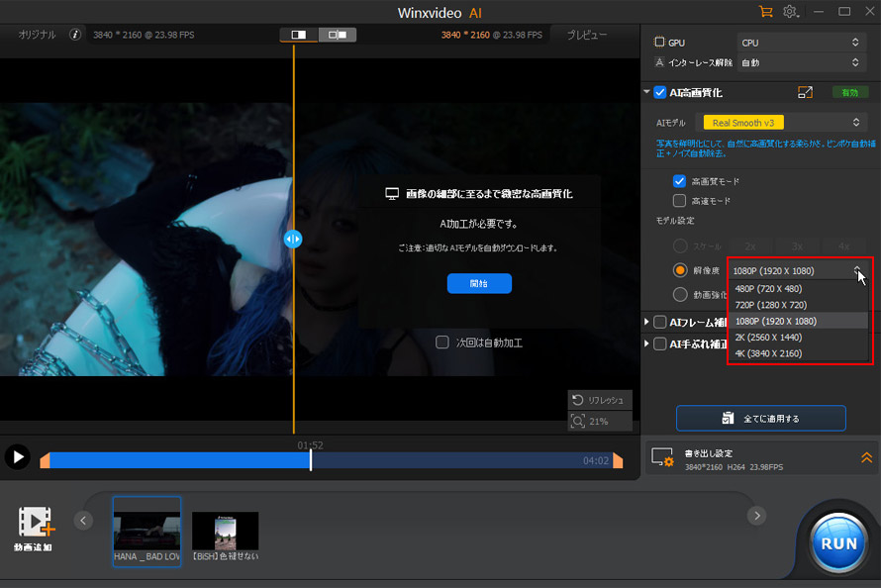Viewport: 881px width, 588px height.
Task: Select the 動画強化 radio button
Action: pos(679,294)
